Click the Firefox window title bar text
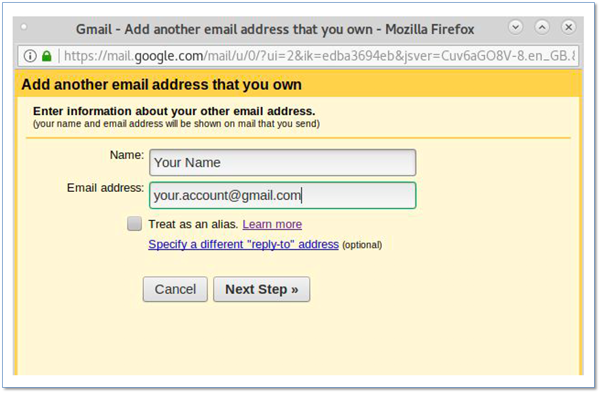This screenshot has height=393, width=600. [275, 29]
